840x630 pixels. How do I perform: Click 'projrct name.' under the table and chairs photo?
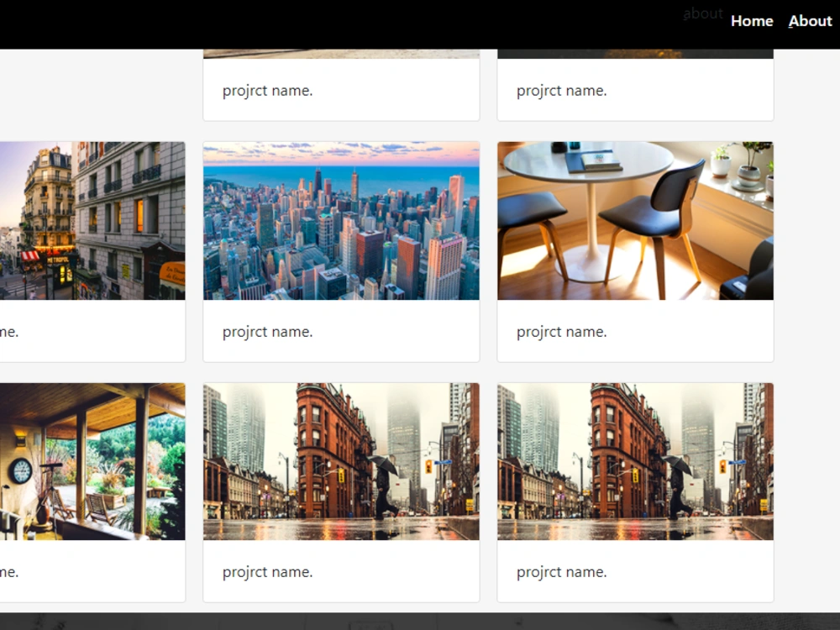[x=561, y=332]
